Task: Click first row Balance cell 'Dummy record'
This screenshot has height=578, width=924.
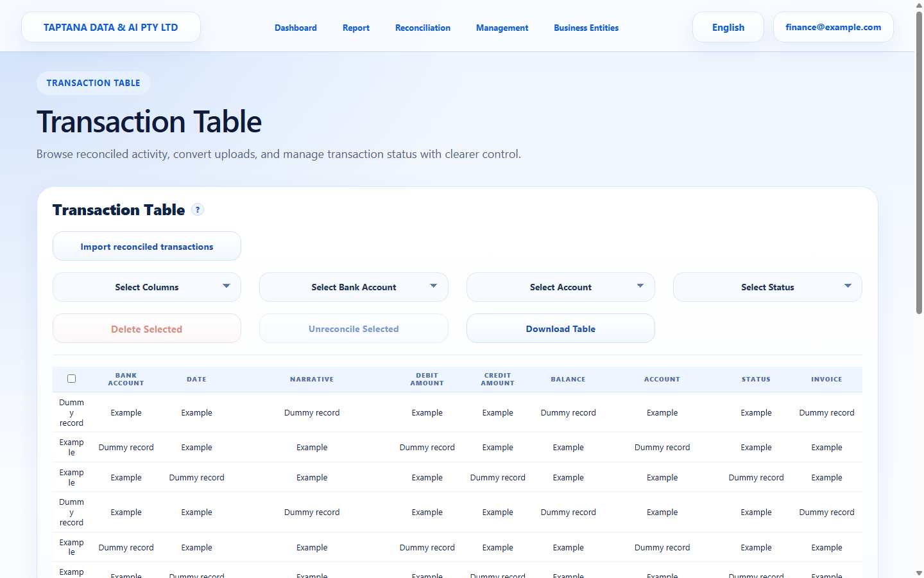Action: pyautogui.click(x=569, y=412)
